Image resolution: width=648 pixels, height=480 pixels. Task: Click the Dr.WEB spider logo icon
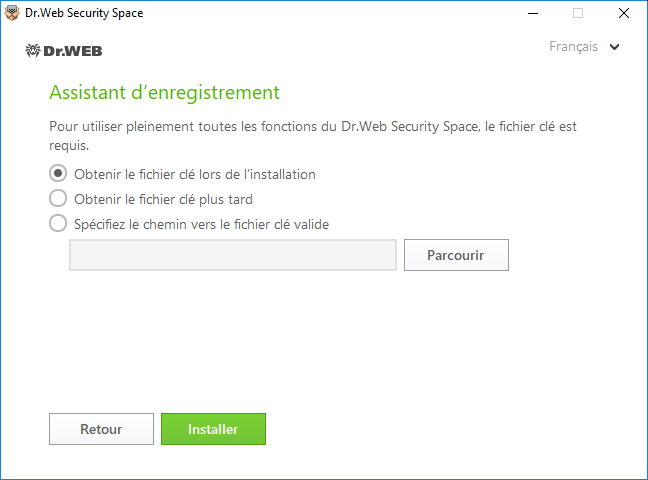pos(33,51)
